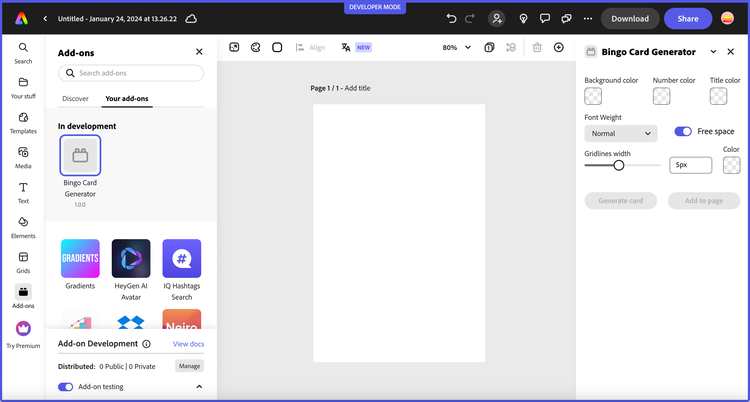Image resolution: width=750 pixels, height=402 pixels.
Task: Click the Manage button
Action: [189, 366]
